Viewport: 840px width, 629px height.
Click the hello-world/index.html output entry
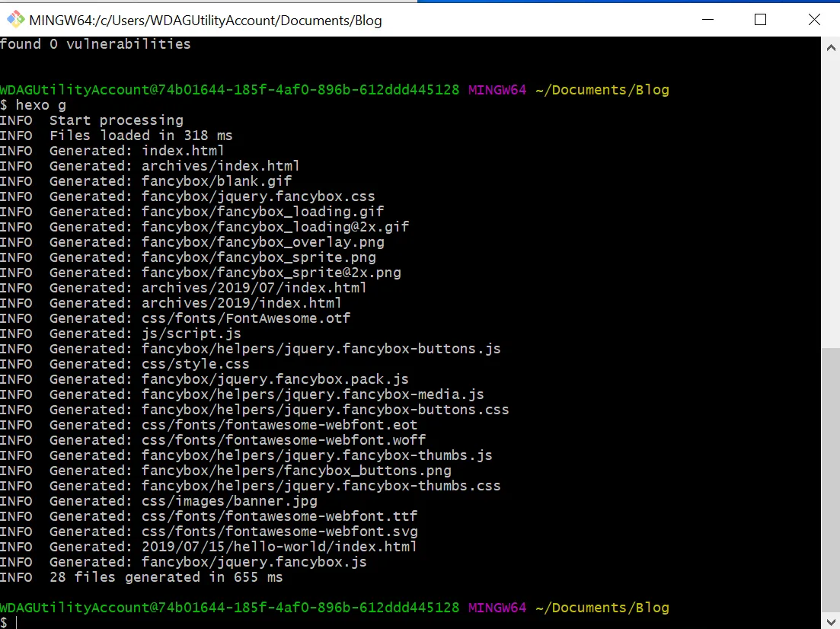(x=279, y=547)
